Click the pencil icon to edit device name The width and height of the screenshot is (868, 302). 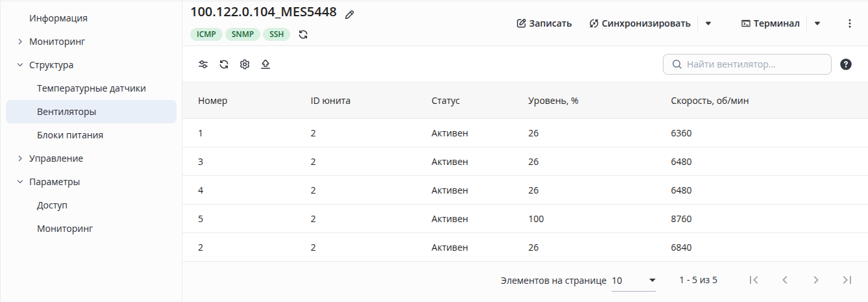point(350,14)
